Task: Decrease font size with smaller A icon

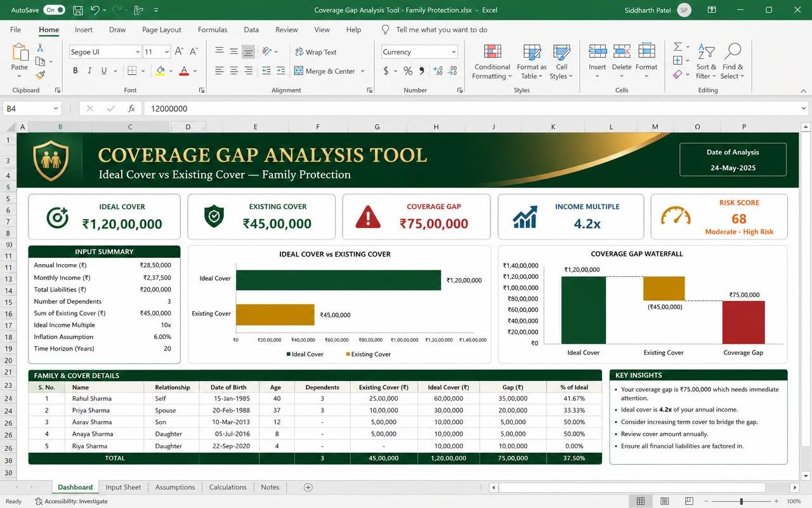Action: (195, 52)
